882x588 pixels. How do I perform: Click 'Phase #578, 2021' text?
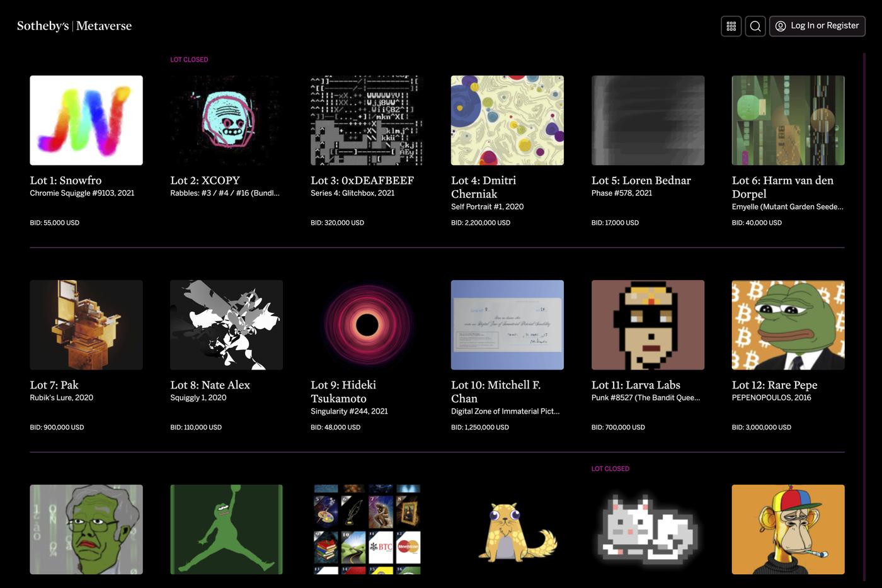pyautogui.click(x=622, y=193)
